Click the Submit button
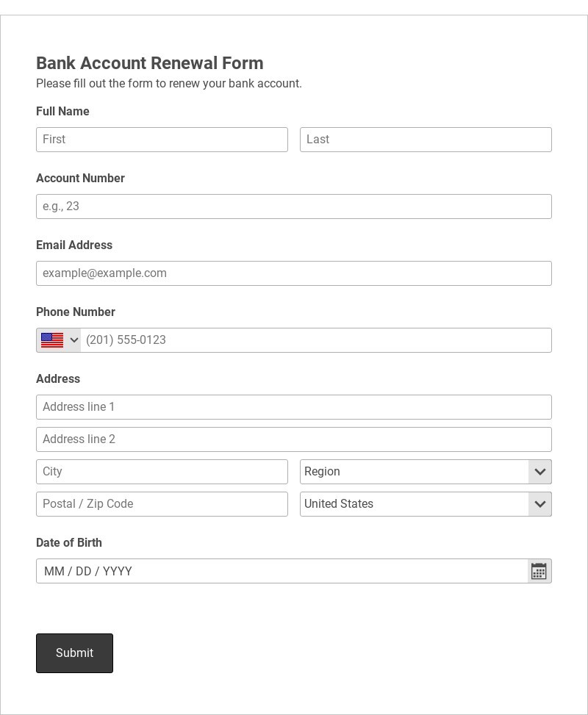The image size is (588, 715). [x=74, y=653]
